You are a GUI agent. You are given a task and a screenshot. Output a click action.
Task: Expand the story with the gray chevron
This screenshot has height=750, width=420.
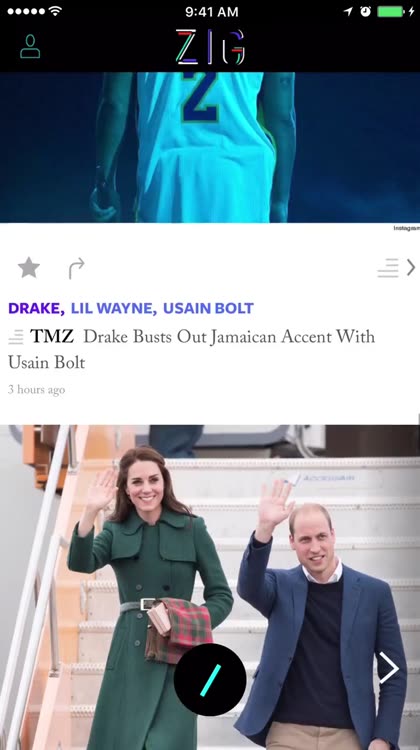click(411, 267)
